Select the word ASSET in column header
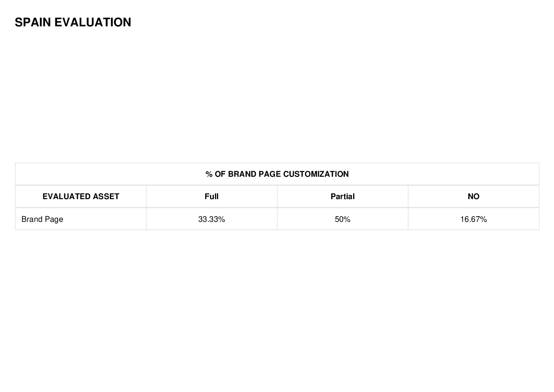The image size is (554, 392). coord(106,196)
